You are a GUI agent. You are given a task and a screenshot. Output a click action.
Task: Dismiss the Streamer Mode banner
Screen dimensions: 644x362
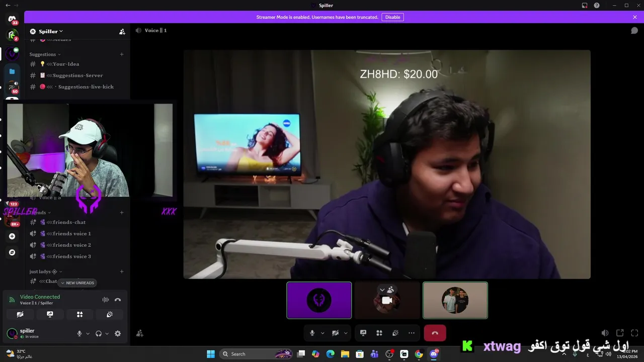pos(635,17)
